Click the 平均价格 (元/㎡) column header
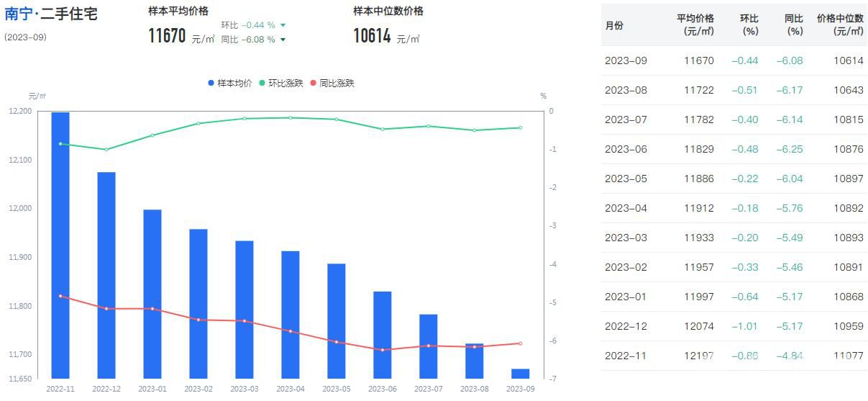 pyautogui.click(x=695, y=24)
